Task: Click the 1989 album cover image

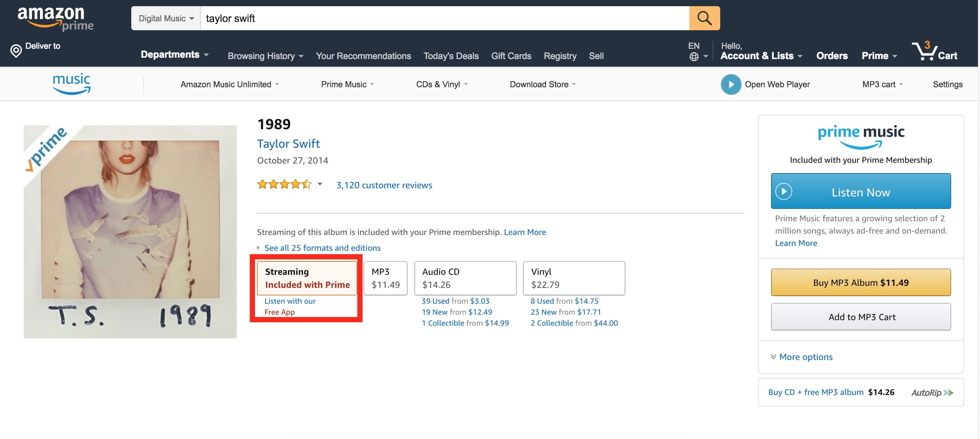Action: coord(130,232)
